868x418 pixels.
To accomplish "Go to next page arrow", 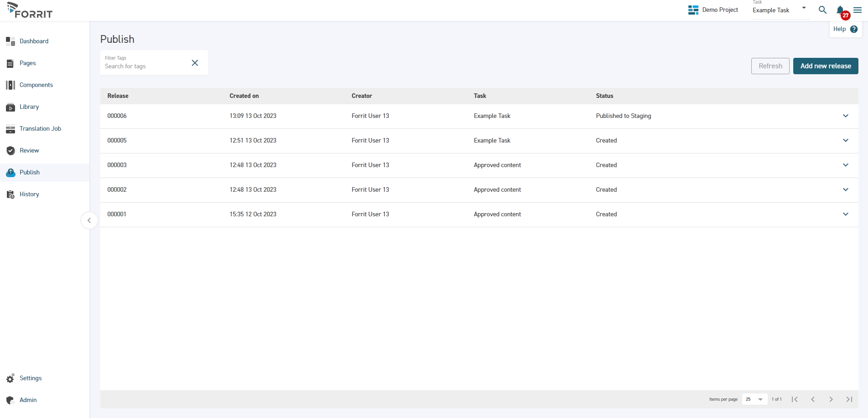I will (x=831, y=399).
